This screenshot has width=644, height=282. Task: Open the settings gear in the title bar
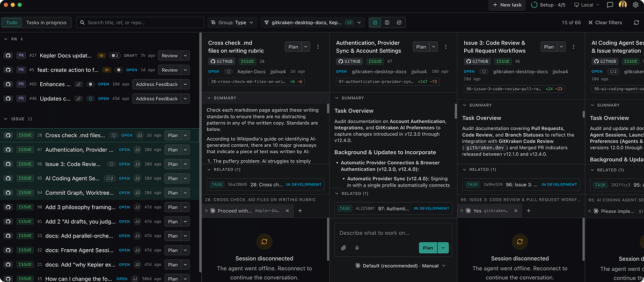click(635, 5)
